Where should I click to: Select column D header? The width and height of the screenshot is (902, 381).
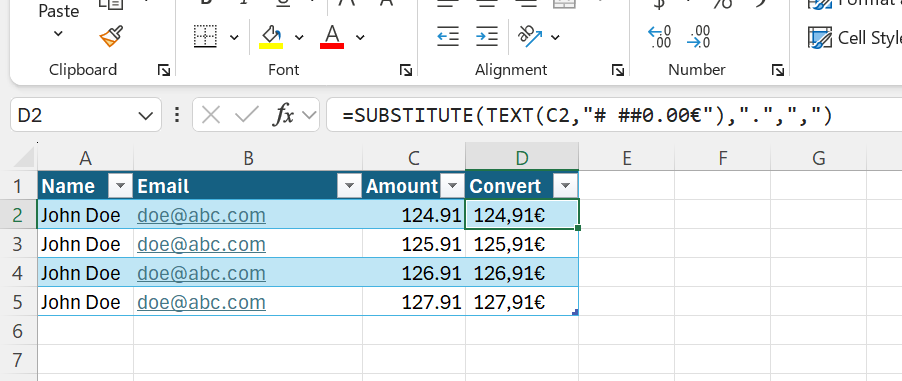(522, 158)
